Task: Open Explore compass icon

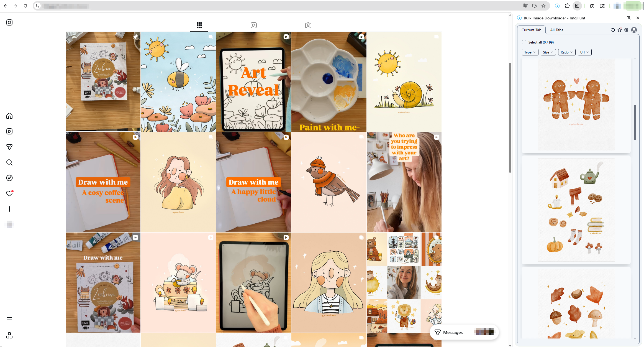Action: pyautogui.click(x=9, y=178)
